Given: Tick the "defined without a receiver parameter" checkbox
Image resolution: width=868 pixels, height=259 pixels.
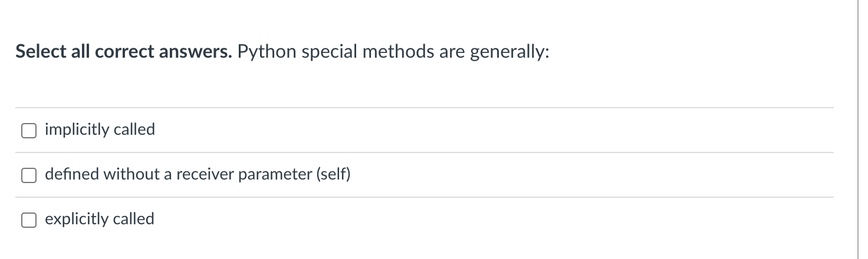Looking at the screenshot, I should click(29, 175).
